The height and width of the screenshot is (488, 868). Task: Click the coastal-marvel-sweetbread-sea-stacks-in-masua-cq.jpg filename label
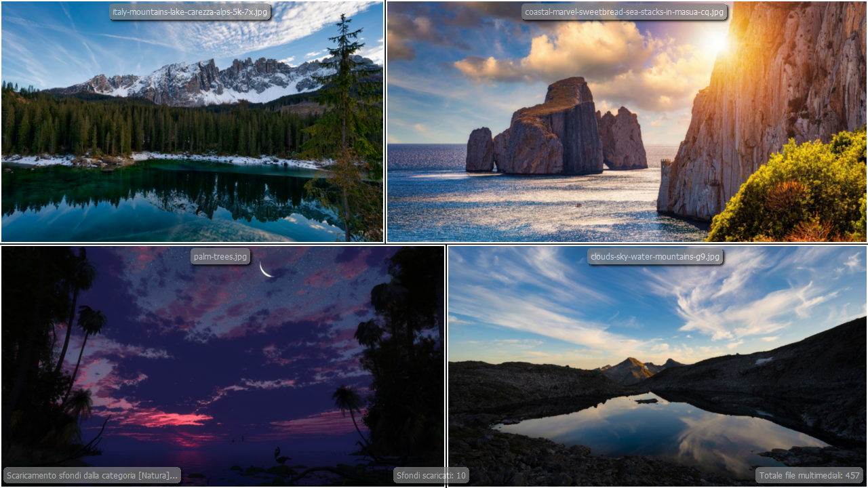[624, 12]
